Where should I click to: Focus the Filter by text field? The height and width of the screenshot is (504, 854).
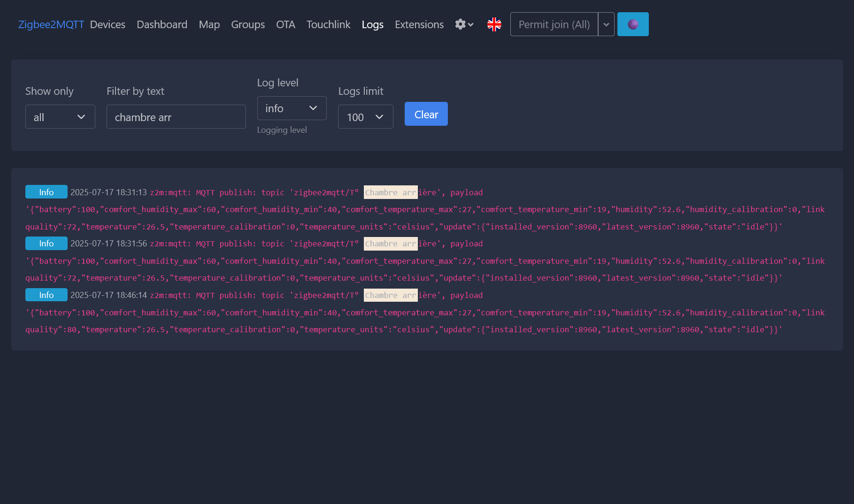coord(176,117)
